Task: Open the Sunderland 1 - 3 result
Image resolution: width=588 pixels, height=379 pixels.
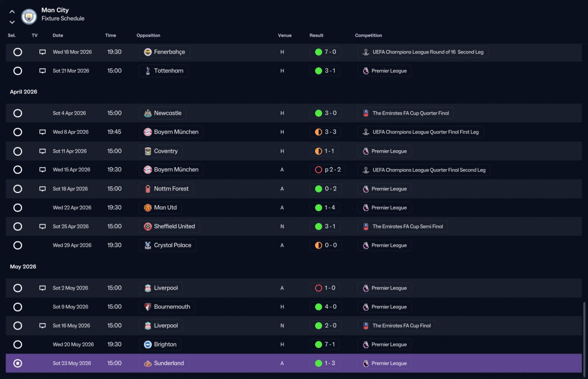Action: (x=325, y=363)
